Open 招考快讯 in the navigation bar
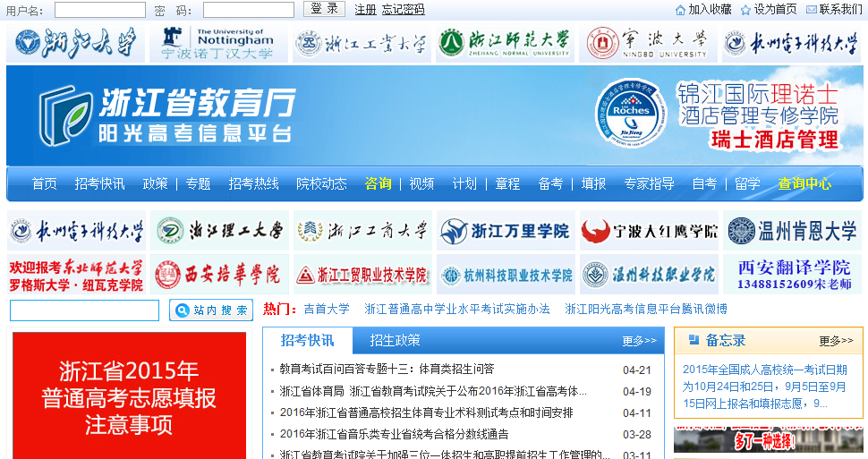The width and height of the screenshot is (868, 459). click(99, 183)
